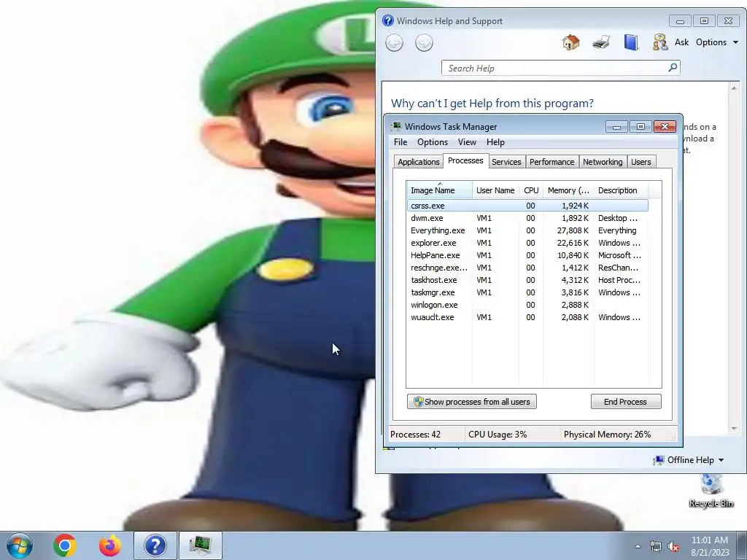Click the network tray icon
747x560 pixels.
tap(656, 547)
